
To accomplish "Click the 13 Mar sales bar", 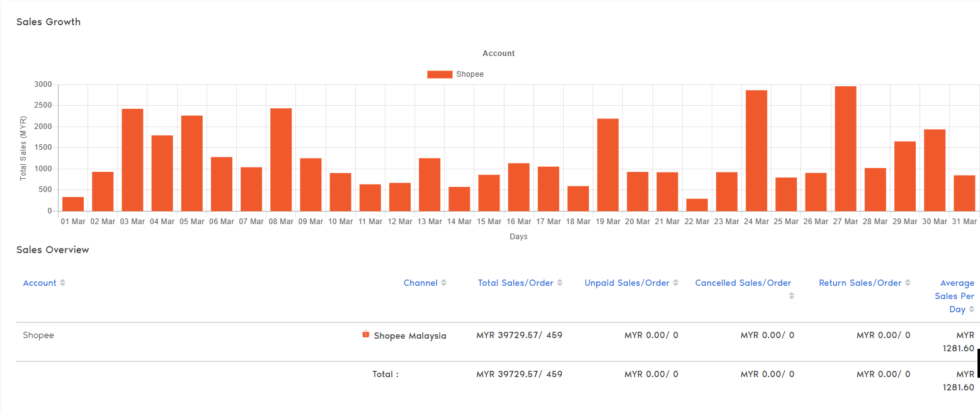I will point(430,184).
